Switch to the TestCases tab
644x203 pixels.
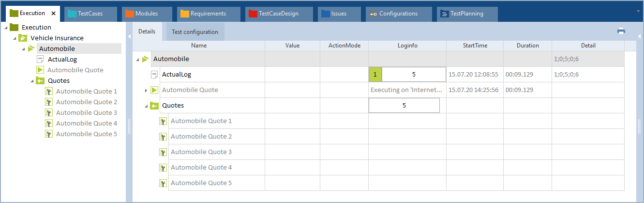click(x=85, y=14)
